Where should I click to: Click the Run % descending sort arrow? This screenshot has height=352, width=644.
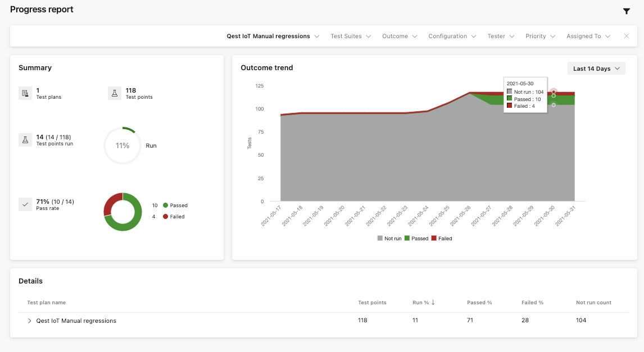click(433, 303)
